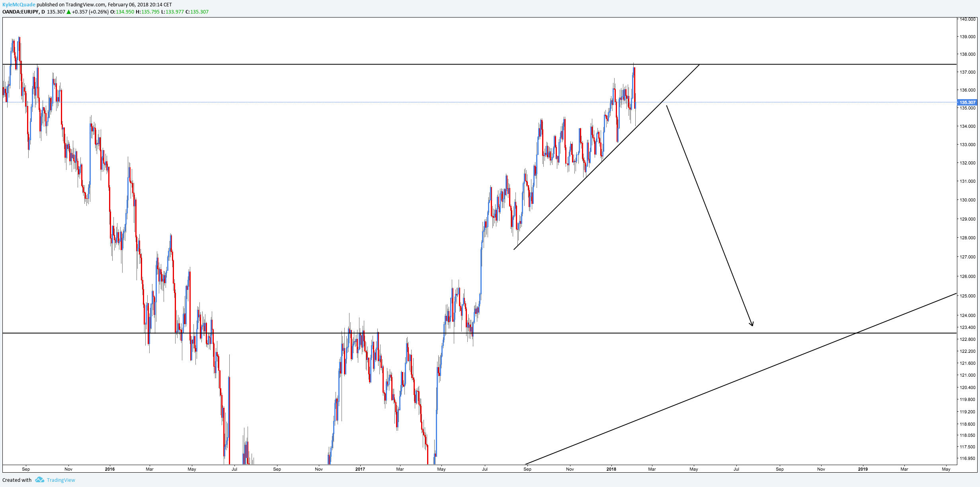This screenshot has height=487, width=980.
Task: Click the 116.950 price axis label
Action: [968, 458]
